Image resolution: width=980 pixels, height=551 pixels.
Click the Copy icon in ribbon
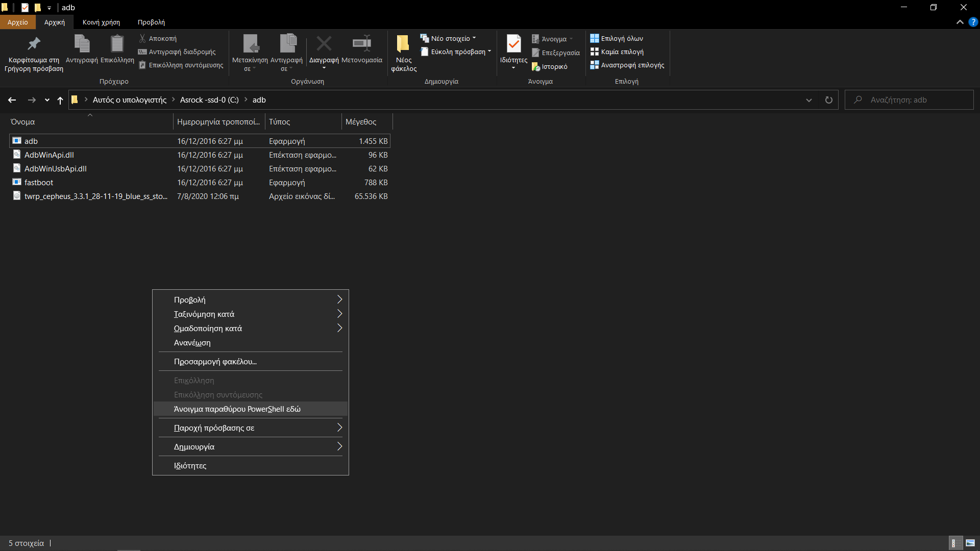pos(82,44)
